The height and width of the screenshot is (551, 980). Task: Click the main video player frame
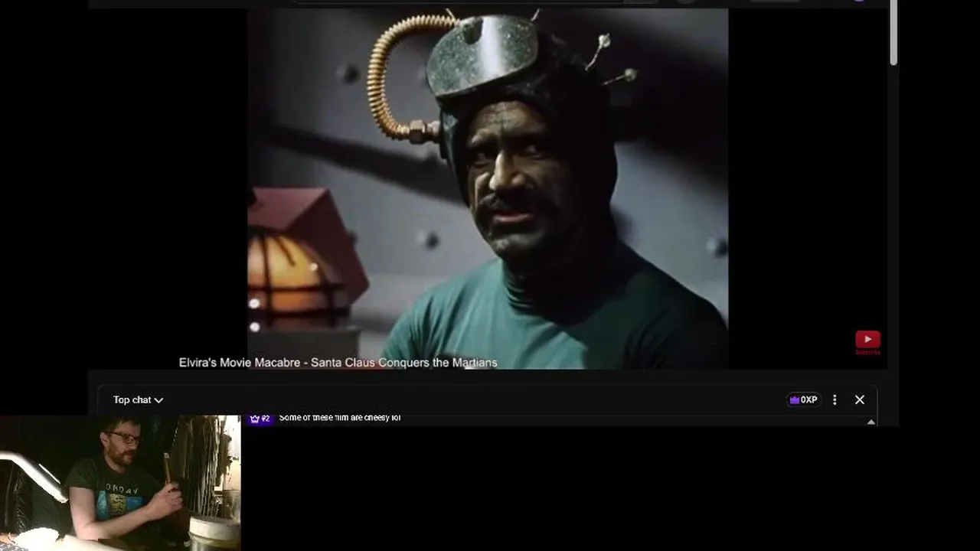[x=488, y=188]
